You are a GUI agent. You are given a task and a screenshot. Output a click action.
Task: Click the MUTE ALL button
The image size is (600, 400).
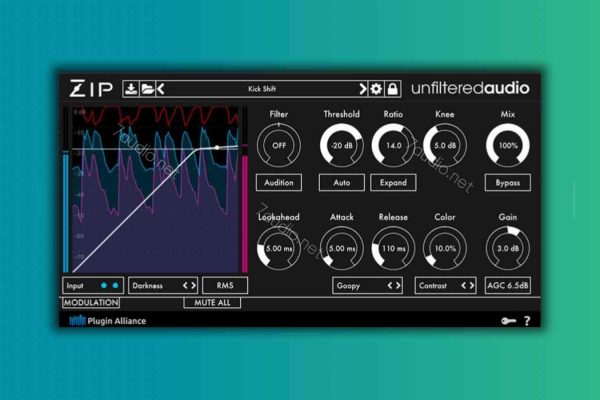coord(212,303)
